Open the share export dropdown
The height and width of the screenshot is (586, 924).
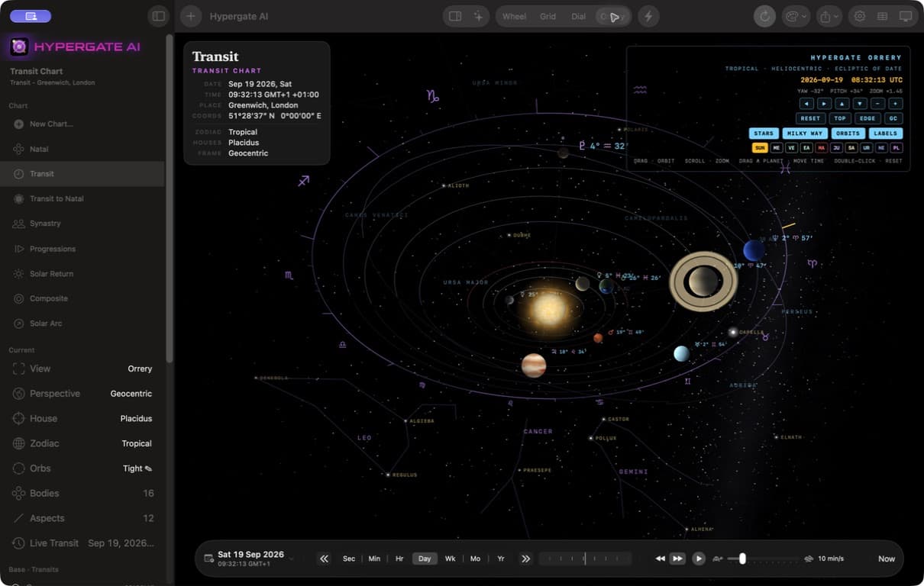pyautogui.click(x=829, y=16)
